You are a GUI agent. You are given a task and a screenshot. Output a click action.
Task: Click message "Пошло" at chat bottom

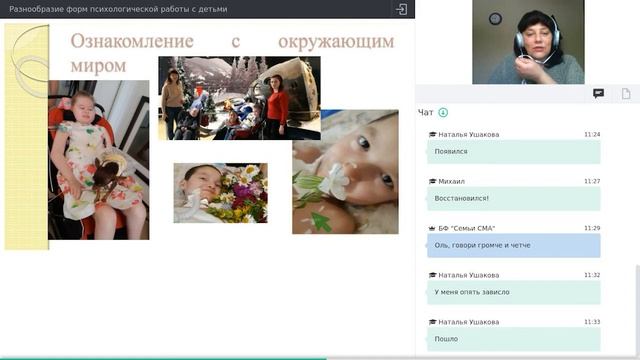513,339
